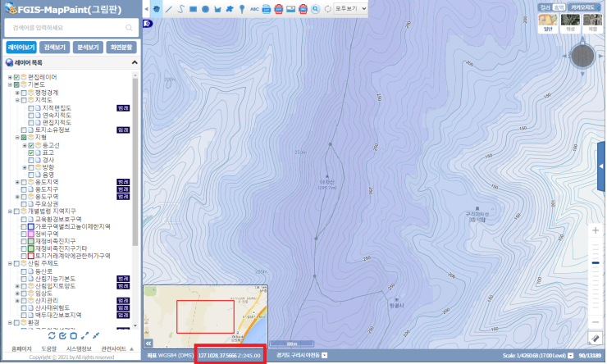
Task: Refresh layer list with circular arrows icon
Action: [x=52, y=335]
